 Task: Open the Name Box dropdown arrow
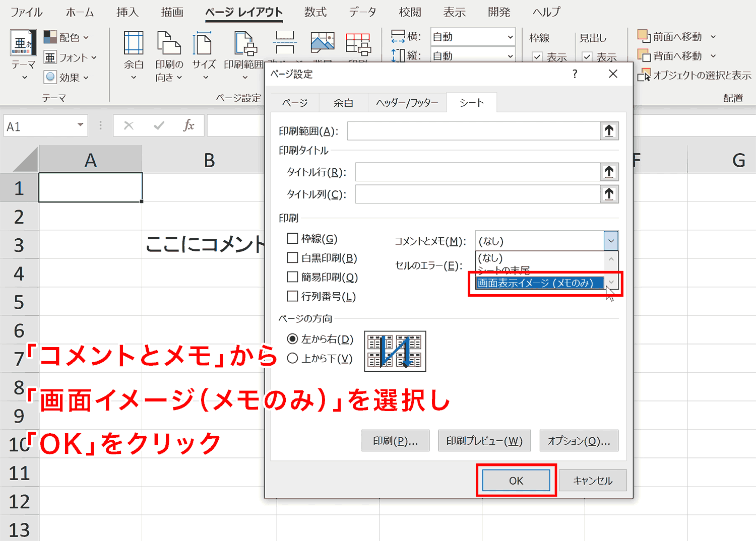(80, 125)
